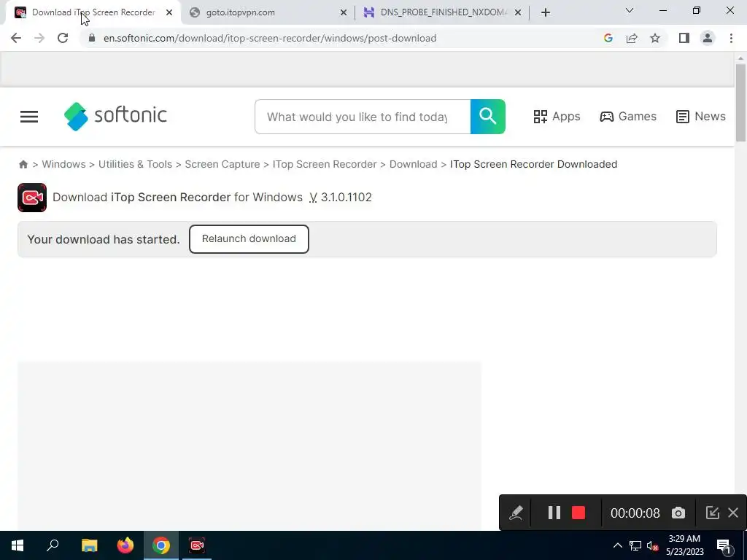Open the Windows Start menu
747x560 pixels.
pos(18,545)
